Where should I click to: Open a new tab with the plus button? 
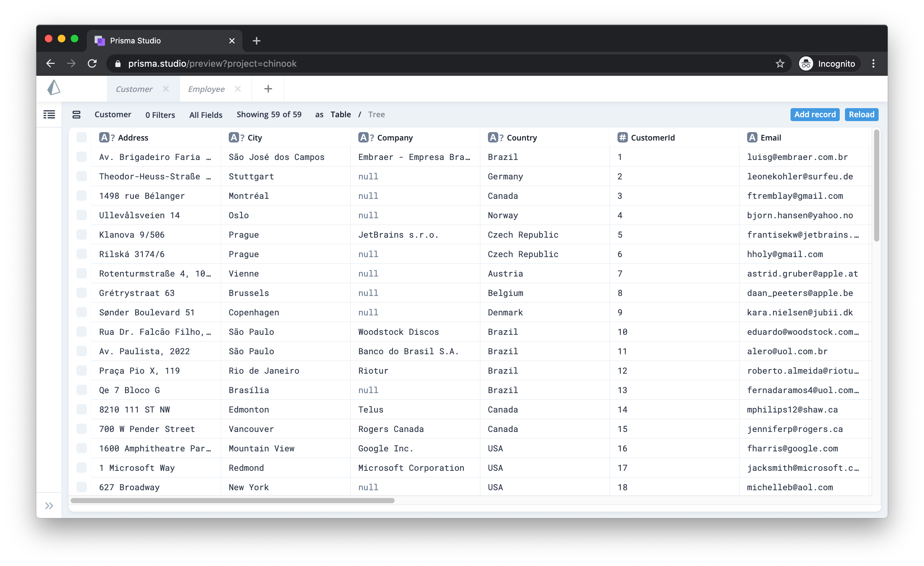point(268,89)
